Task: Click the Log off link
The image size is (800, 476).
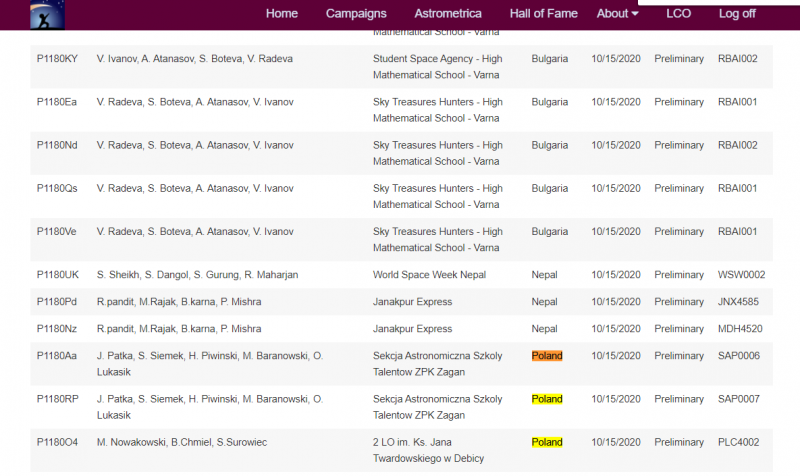Action: click(x=737, y=13)
